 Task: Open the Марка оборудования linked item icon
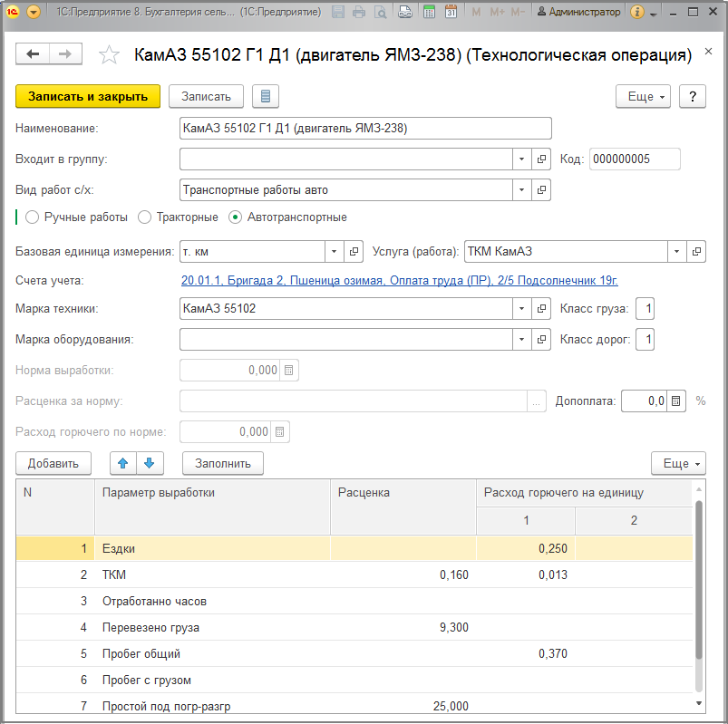point(541,339)
